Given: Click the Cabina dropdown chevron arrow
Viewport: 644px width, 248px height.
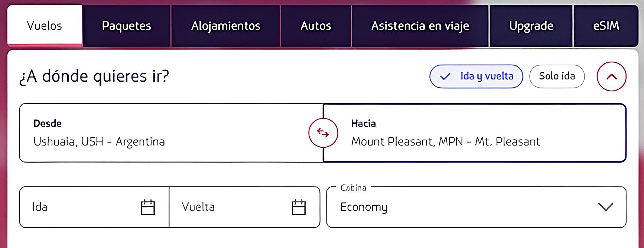Looking at the screenshot, I should click(605, 207).
